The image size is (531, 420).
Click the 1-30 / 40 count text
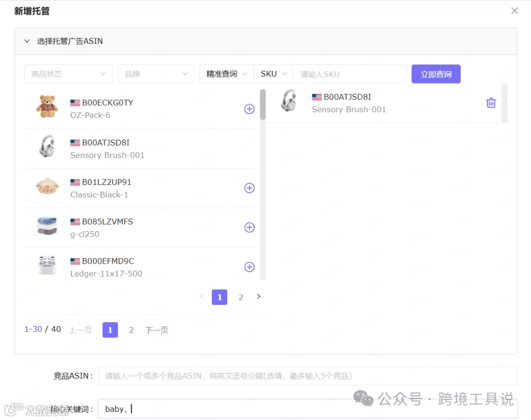(43, 329)
